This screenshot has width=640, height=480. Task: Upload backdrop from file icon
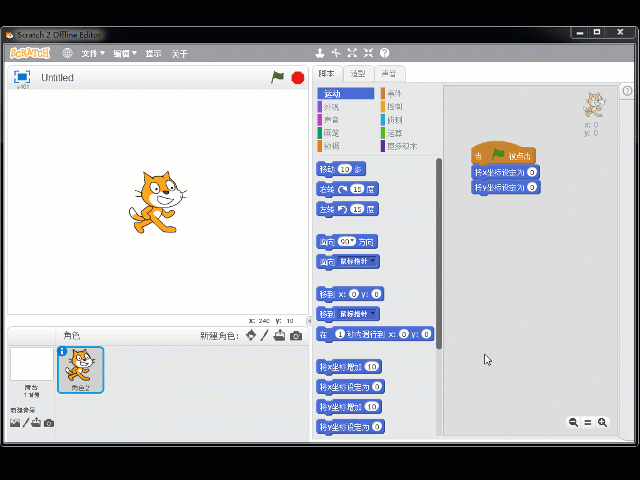(36, 423)
